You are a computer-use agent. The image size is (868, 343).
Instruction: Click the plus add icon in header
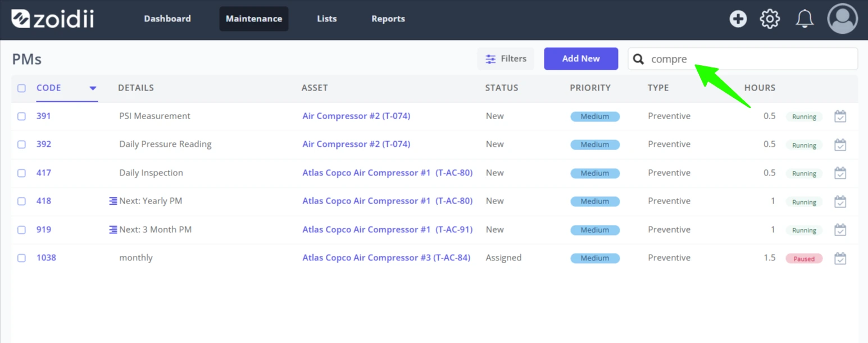[x=738, y=19]
